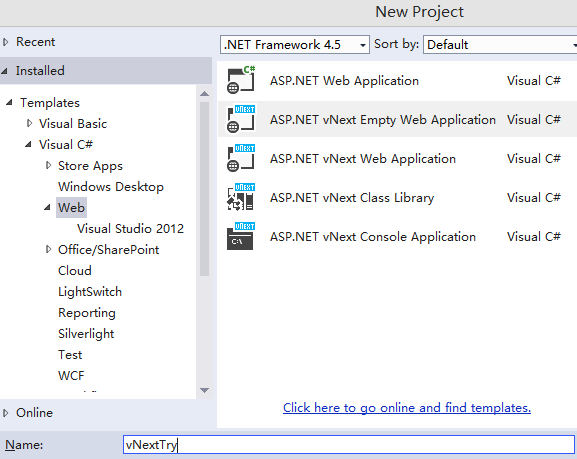Collapse the Installed section
The width and height of the screenshot is (577, 459).
point(5,71)
